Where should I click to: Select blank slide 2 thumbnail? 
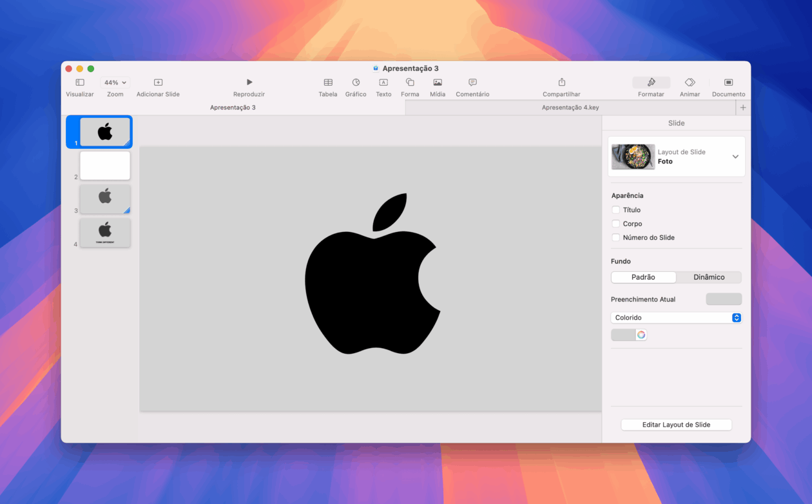[105, 166]
